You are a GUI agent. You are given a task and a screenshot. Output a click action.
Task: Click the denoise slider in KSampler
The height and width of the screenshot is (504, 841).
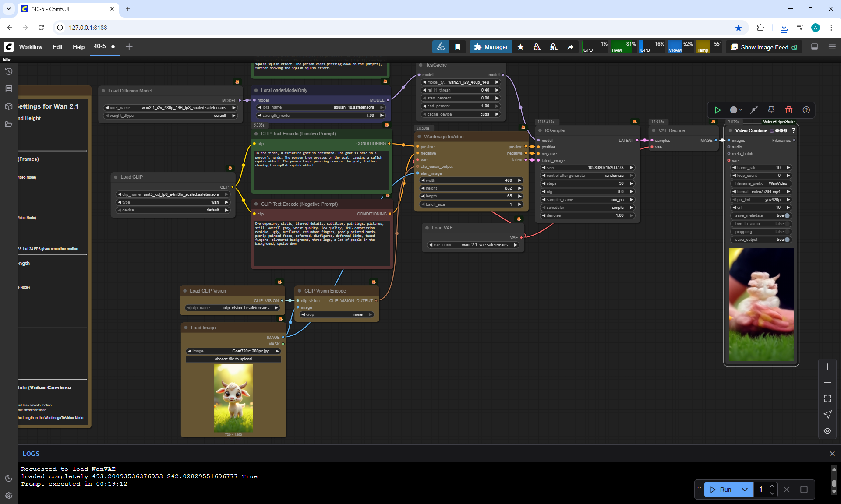(x=587, y=215)
